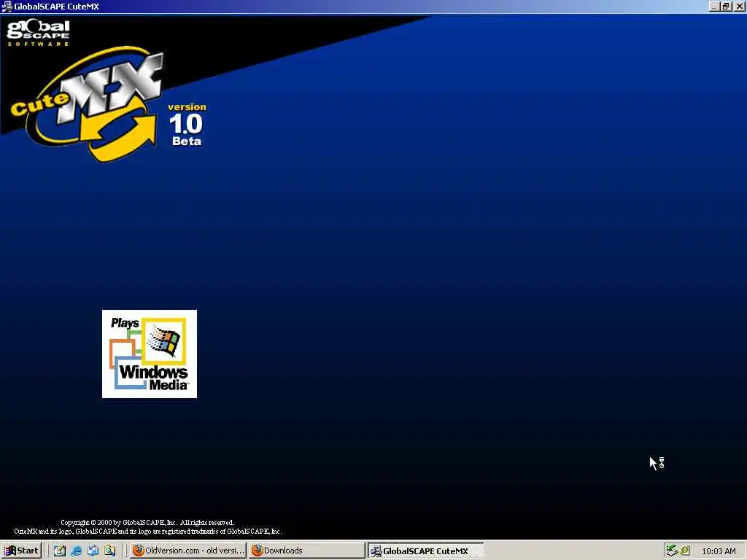Click the yellow system tray icon
Viewport: 747px width, 560px height.
click(x=684, y=551)
